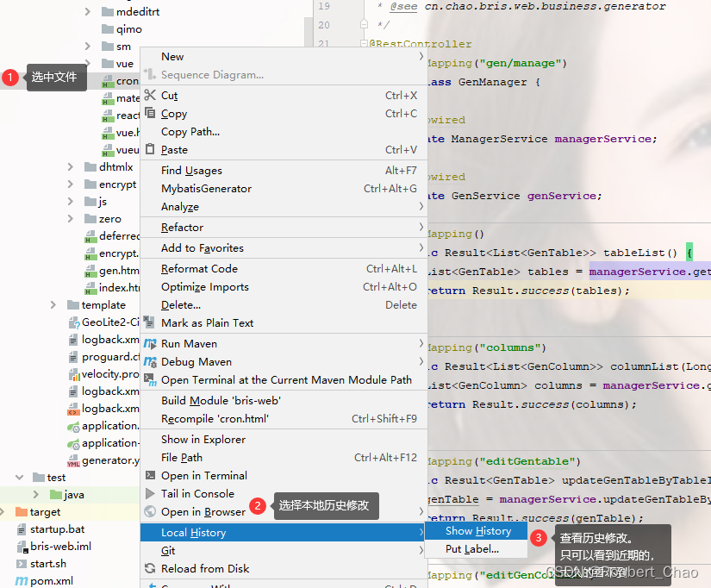Click the Open in Terminal icon

(150, 475)
